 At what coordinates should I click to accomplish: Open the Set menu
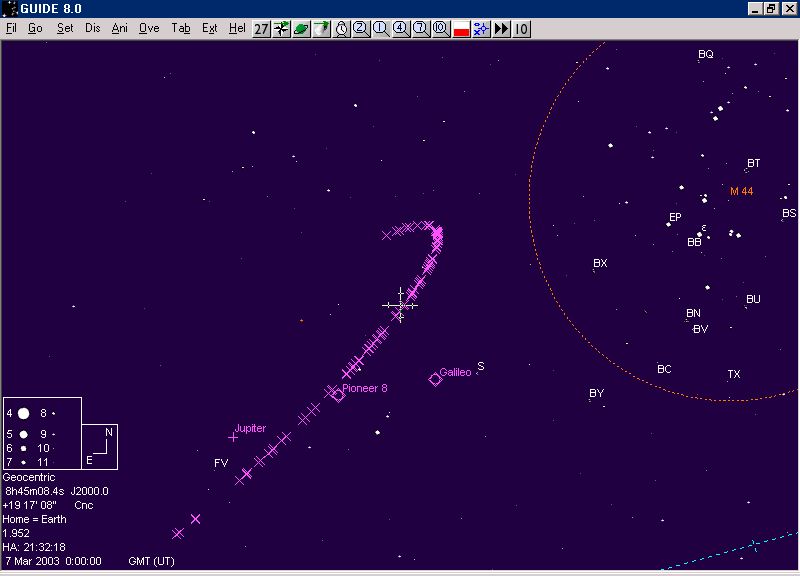tap(65, 29)
